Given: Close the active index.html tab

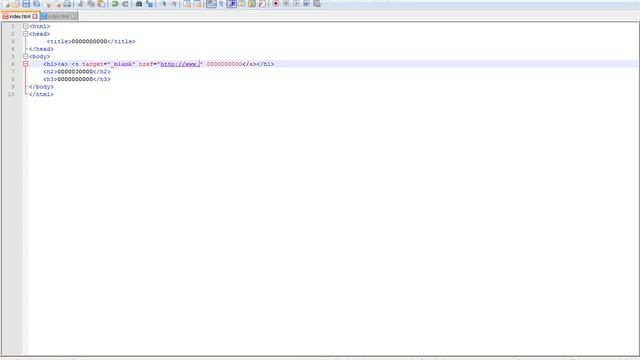Looking at the screenshot, I should (x=35, y=16).
